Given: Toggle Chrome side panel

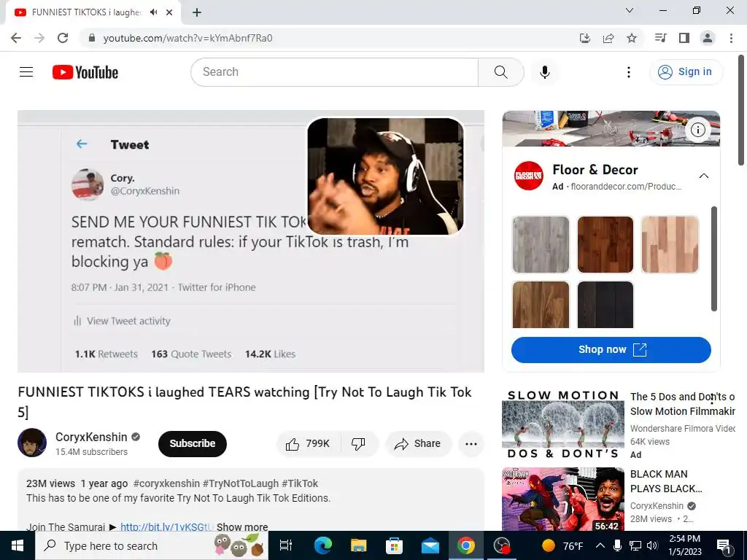Looking at the screenshot, I should coord(684,38).
